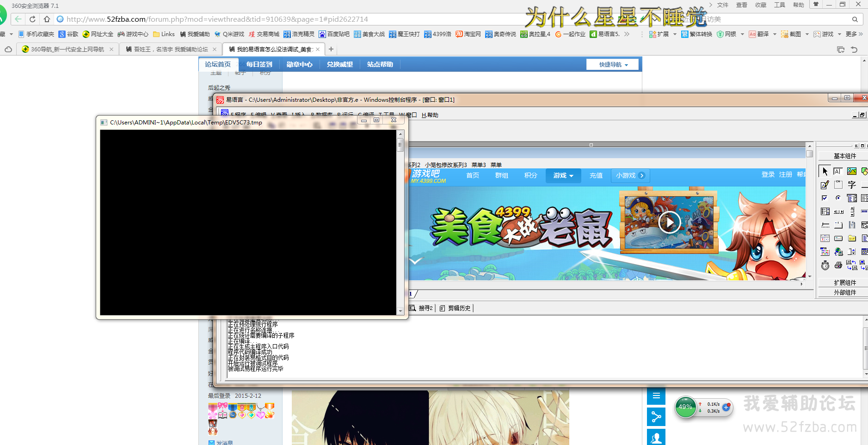Select the vertical scrollbar component icon
The height and width of the screenshot is (445, 868).
pos(852,211)
